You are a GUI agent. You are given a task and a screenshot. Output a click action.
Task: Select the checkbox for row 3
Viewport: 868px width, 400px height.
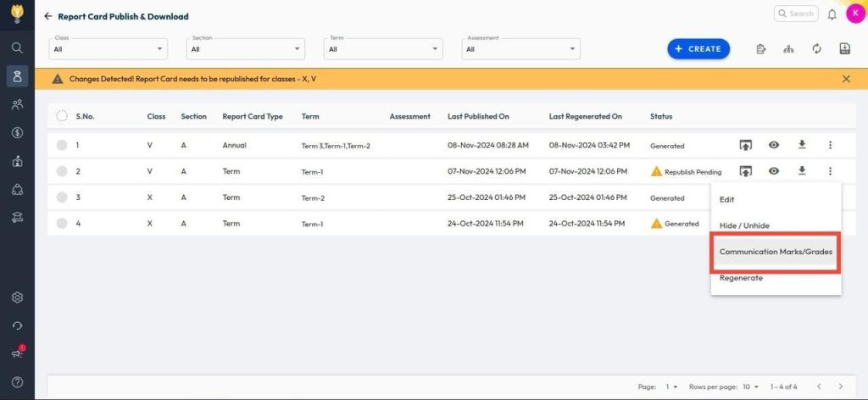click(x=62, y=197)
